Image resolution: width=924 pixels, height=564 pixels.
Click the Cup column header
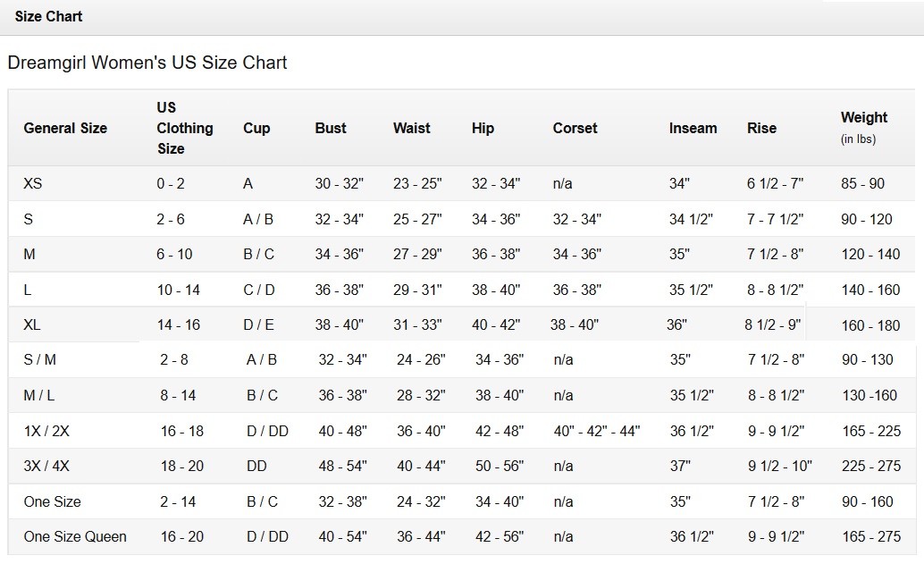point(256,128)
